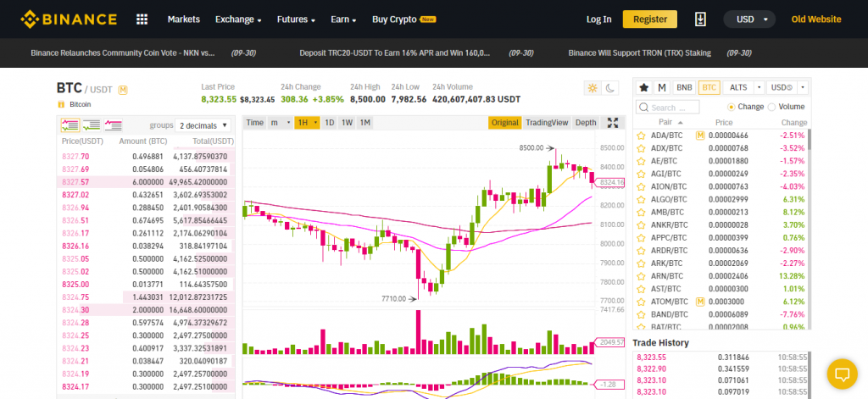Open TRON (TRX) Staking announcement
This screenshot has width=868, height=399.
pyautogui.click(x=639, y=53)
